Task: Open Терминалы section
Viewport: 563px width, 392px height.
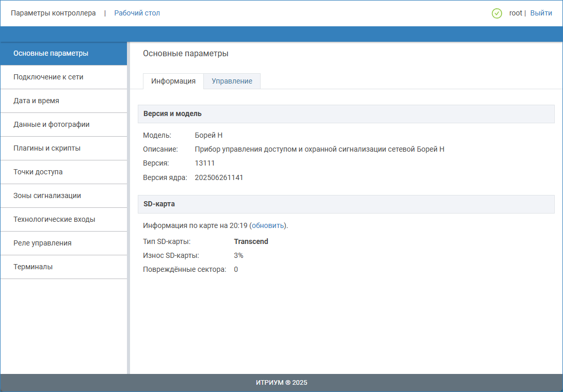Action: coord(63,267)
